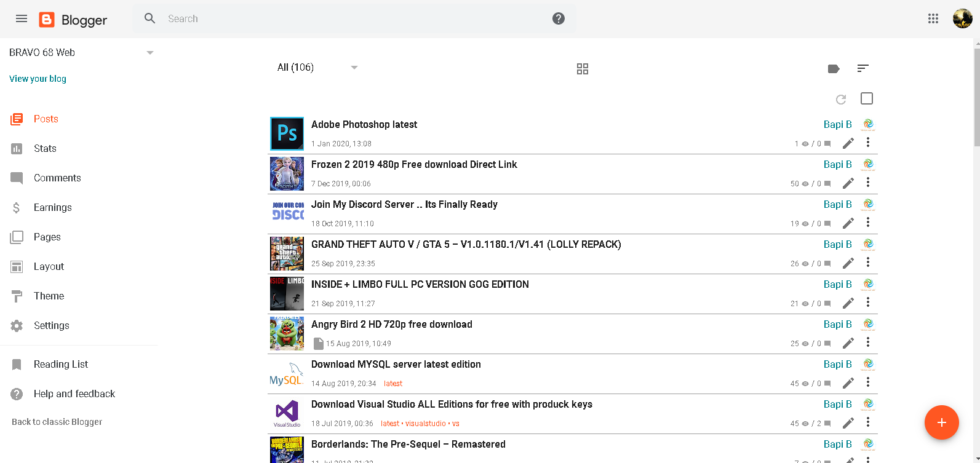Edit the Download MYSQL server post

[x=848, y=383]
